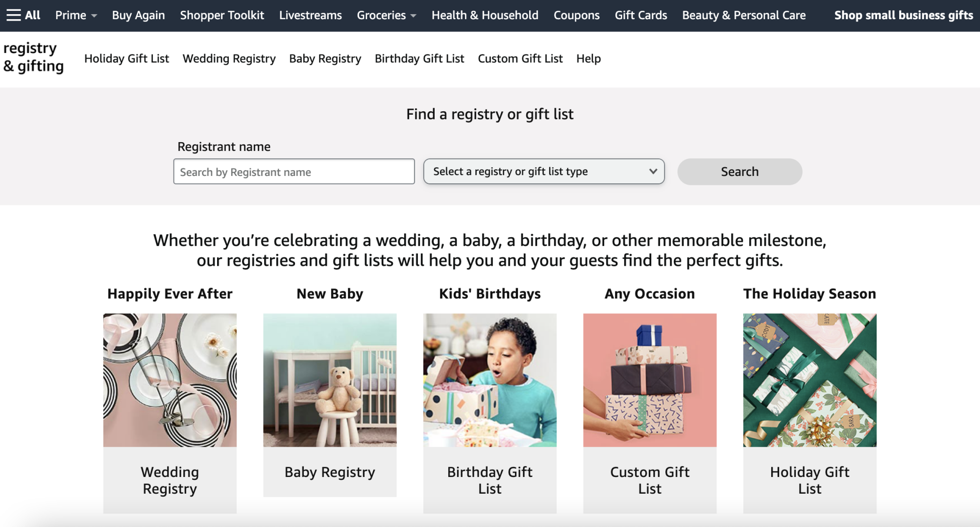Viewport: 980px width, 527px height.
Task: Expand the Prime dropdown menu
Action: tap(76, 15)
